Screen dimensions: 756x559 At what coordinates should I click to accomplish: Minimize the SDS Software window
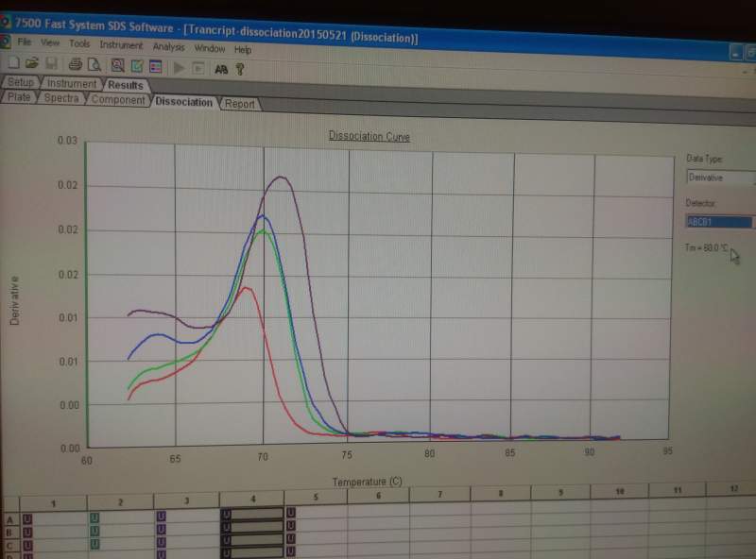(736, 53)
